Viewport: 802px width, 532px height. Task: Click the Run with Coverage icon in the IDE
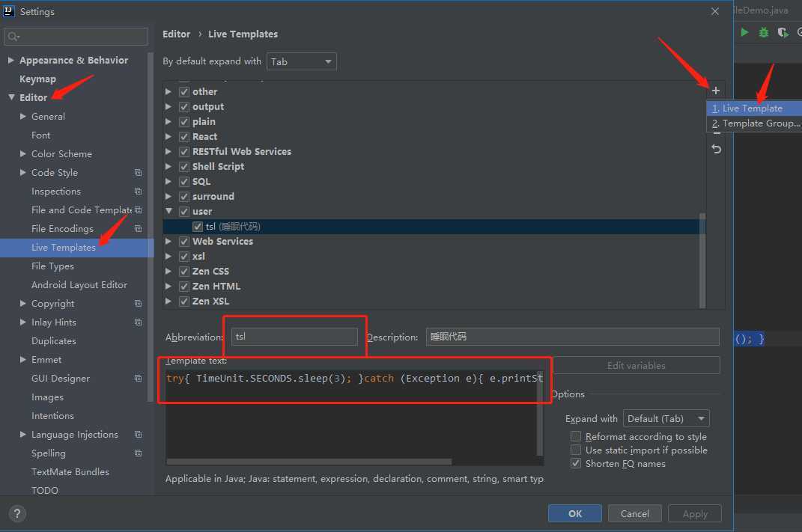pos(783,33)
